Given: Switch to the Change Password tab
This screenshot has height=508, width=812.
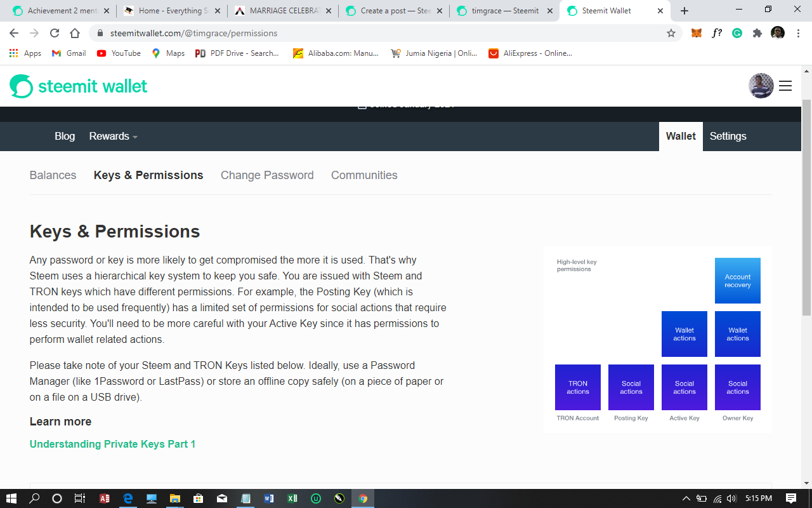Looking at the screenshot, I should coord(267,175).
